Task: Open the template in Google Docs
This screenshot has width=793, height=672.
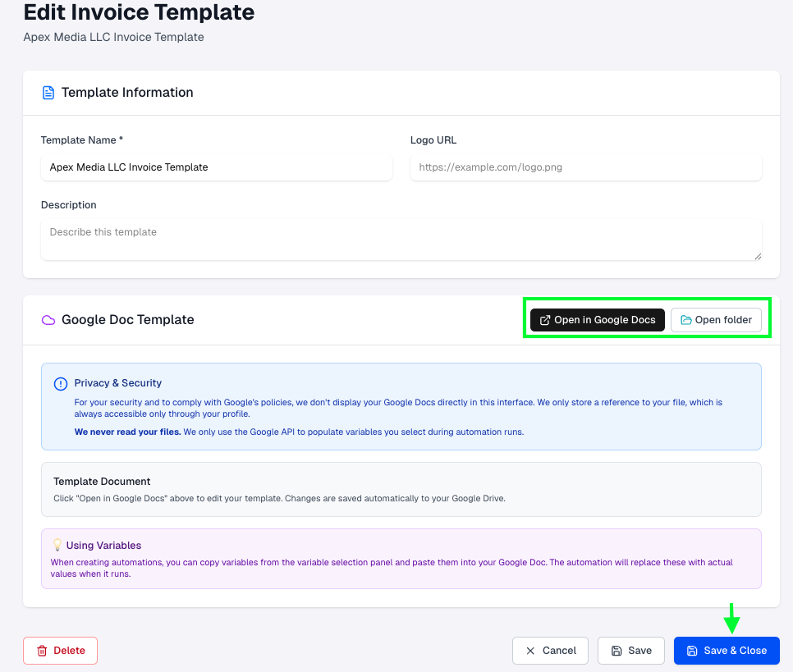Action: [x=598, y=320]
